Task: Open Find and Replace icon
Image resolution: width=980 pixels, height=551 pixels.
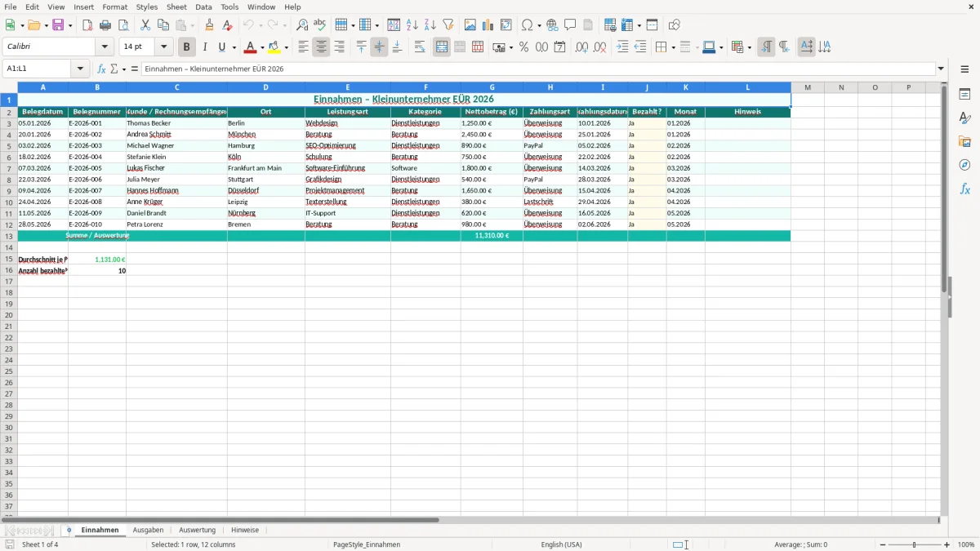Action: [302, 25]
